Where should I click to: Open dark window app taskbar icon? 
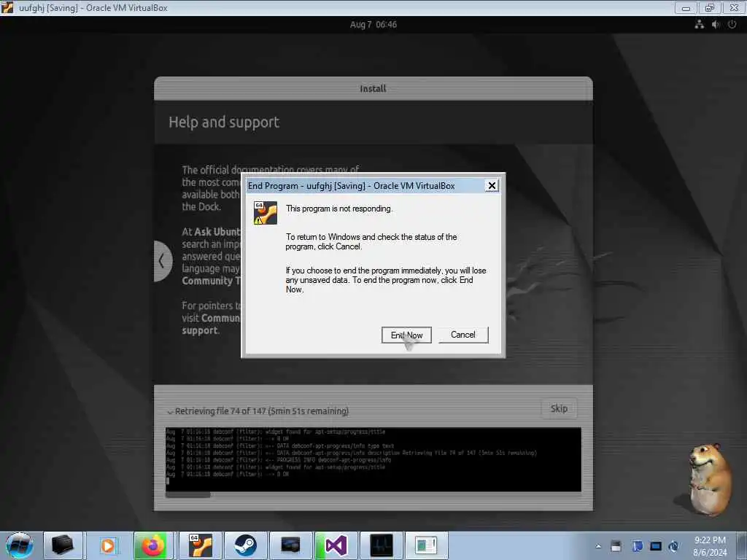[290, 545]
